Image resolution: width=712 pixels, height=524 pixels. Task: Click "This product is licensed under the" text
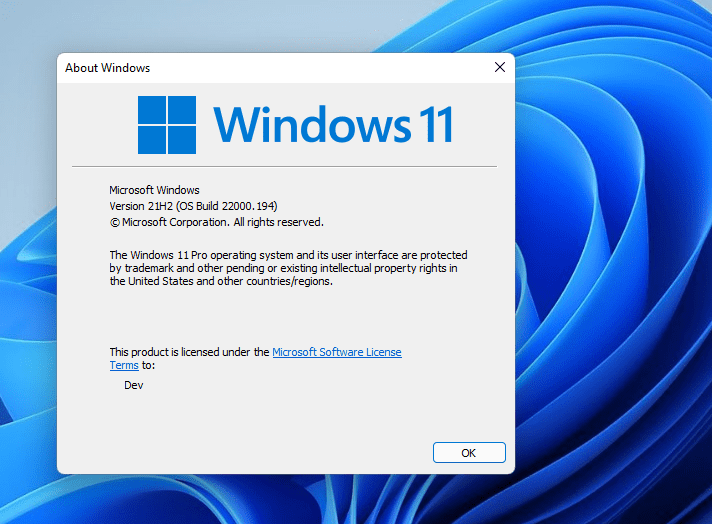click(189, 352)
